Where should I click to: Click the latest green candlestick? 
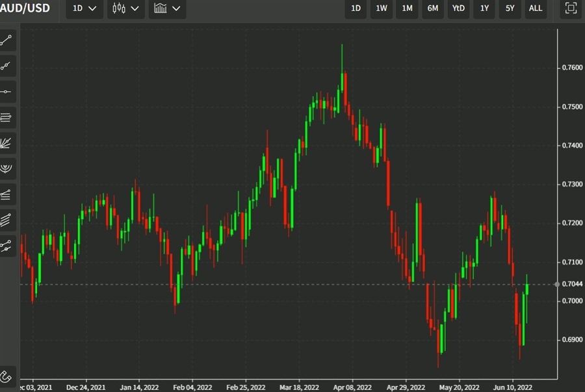(527, 289)
